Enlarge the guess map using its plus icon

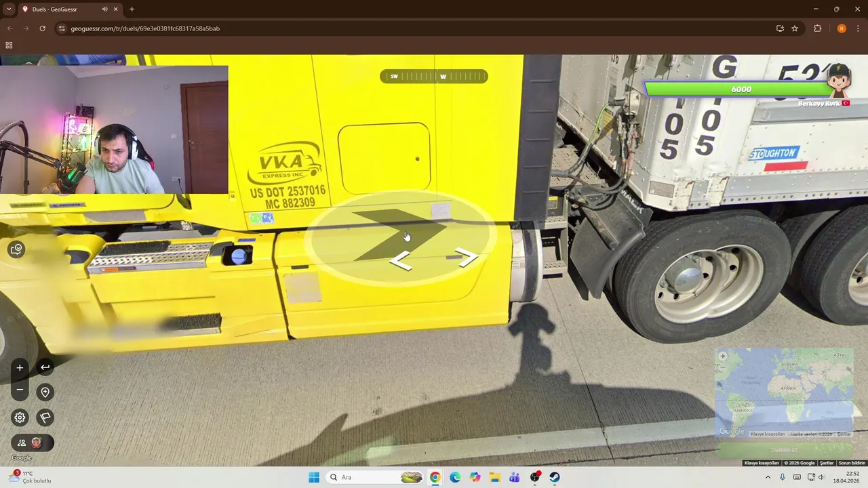[x=722, y=356]
